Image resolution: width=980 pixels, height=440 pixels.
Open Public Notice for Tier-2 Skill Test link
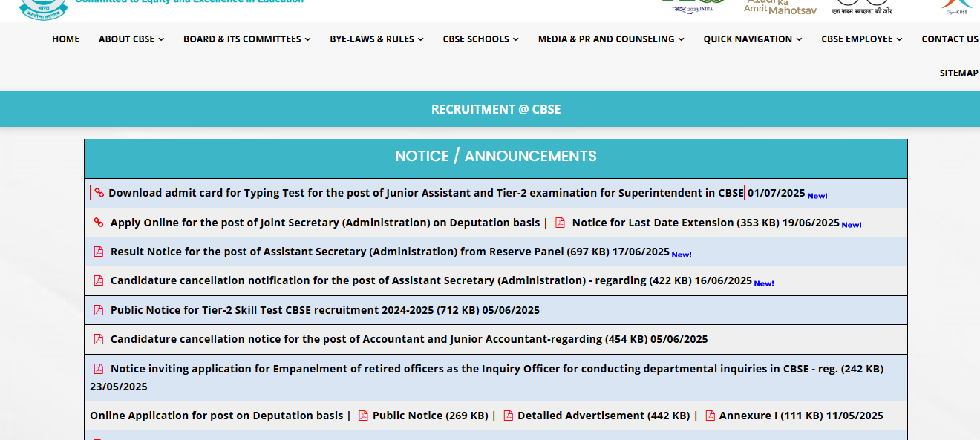[x=295, y=310]
